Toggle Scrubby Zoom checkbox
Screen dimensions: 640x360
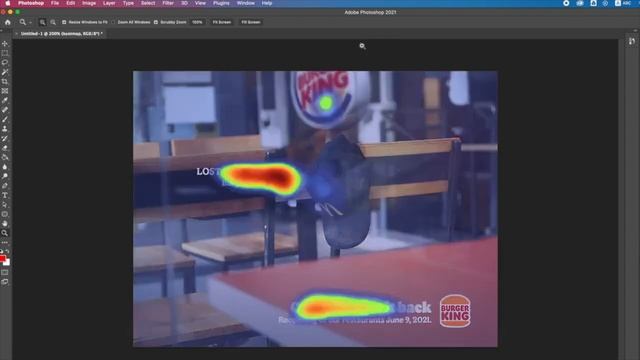coord(156,22)
